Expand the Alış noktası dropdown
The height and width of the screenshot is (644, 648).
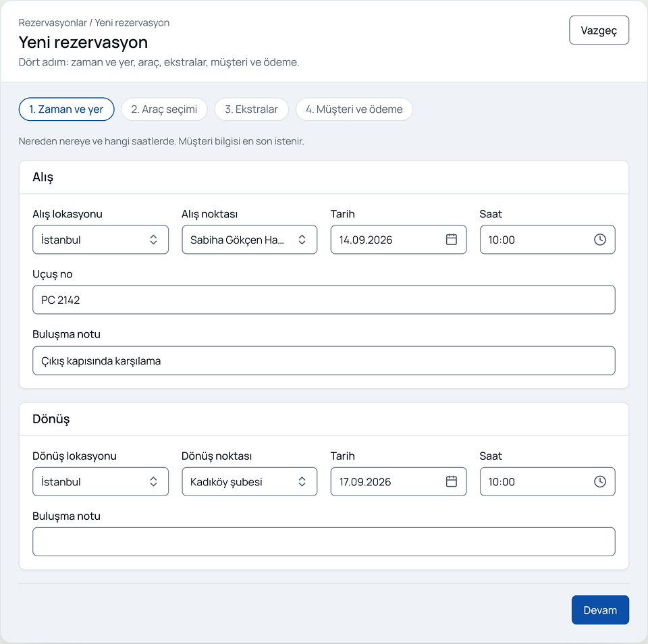(x=250, y=240)
